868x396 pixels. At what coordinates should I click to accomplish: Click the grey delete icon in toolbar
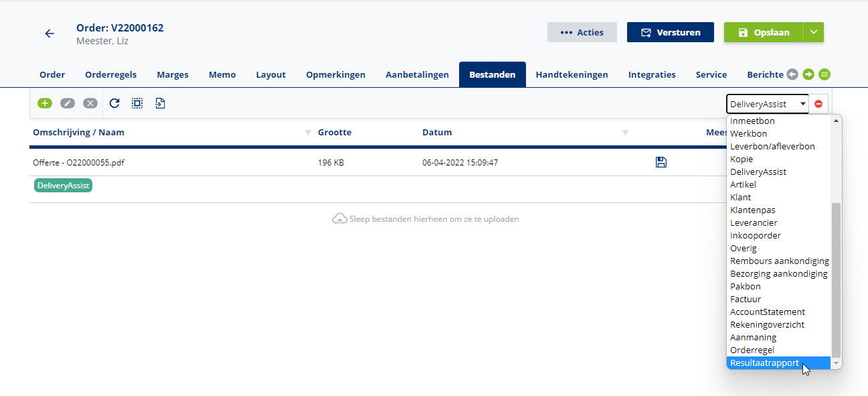(90, 103)
